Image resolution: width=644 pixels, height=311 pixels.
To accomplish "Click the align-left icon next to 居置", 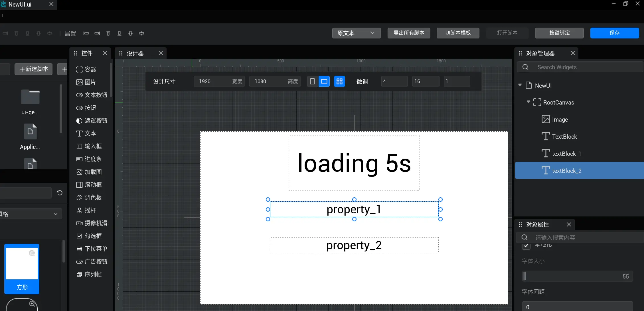I will (86, 33).
